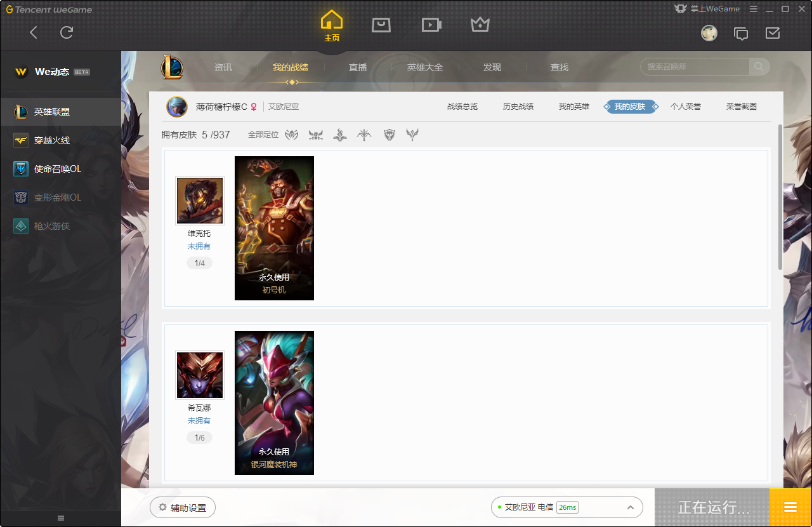Image resolution: width=812 pixels, height=527 pixels.
Task: Click summoner name 薄荷糖柠檬C
Action: pyautogui.click(x=221, y=107)
